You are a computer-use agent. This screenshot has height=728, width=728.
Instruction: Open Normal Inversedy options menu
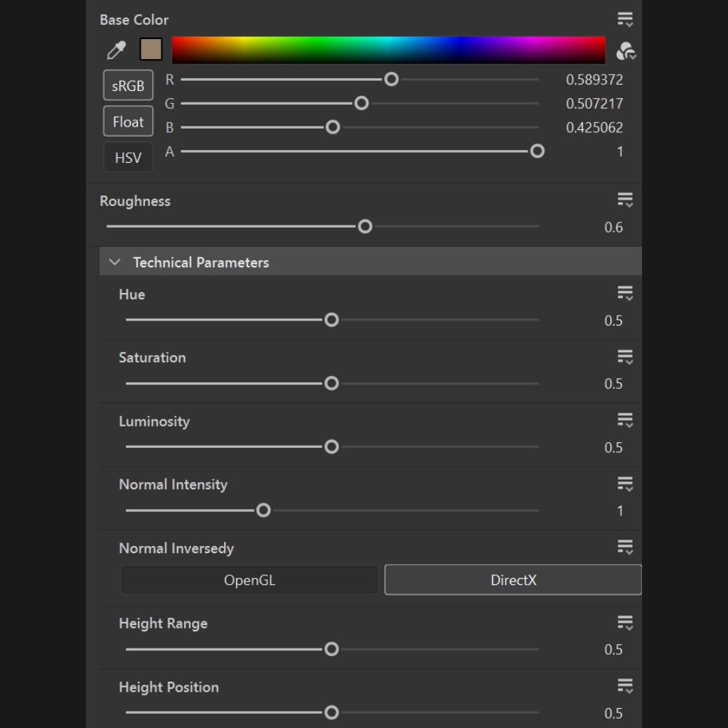(x=625, y=547)
